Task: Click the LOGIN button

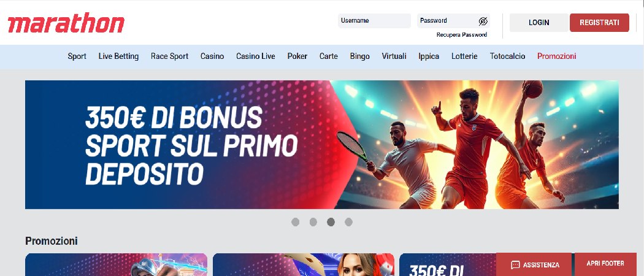Action: pos(539,23)
